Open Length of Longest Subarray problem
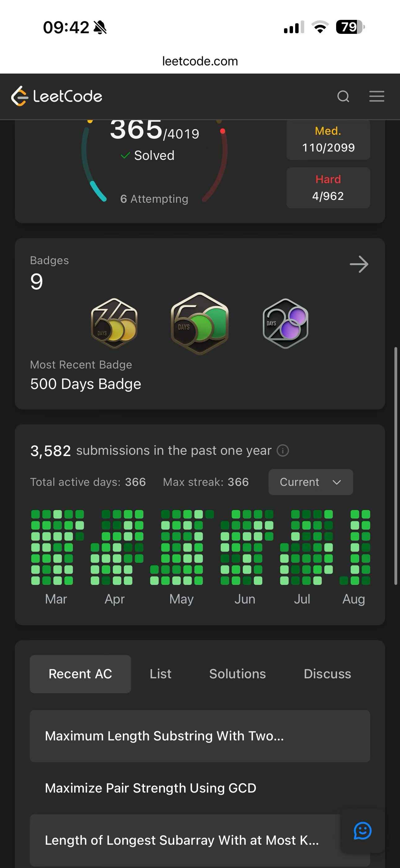Viewport: 400px width, 868px height. 200,840
